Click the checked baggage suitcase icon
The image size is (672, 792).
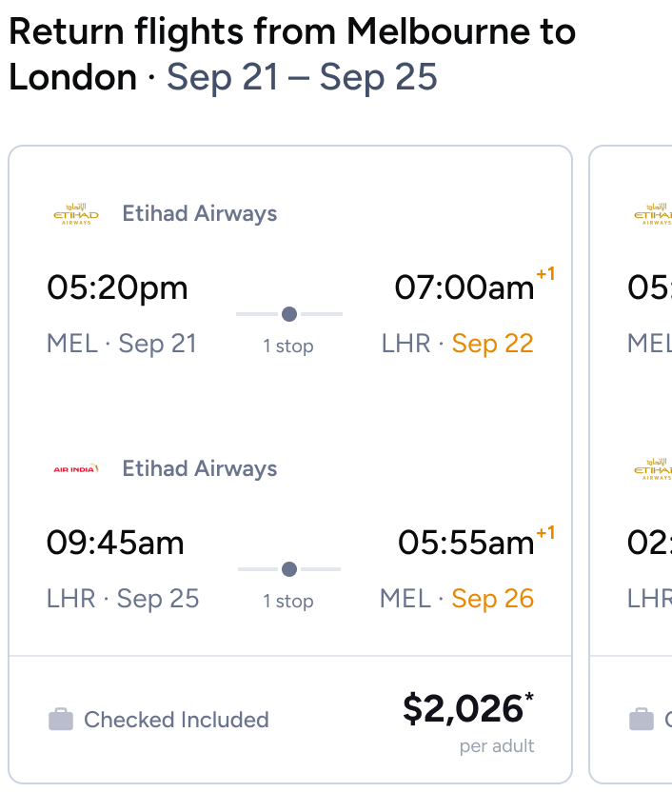click(x=61, y=720)
